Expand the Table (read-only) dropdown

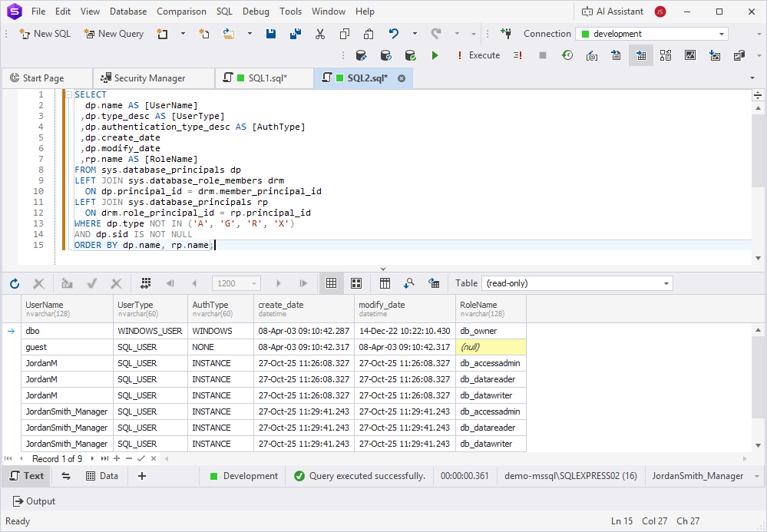[x=579, y=283]
